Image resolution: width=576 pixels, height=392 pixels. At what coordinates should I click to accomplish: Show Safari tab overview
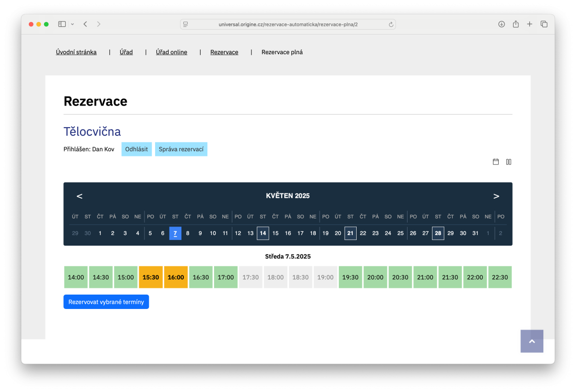coord(544,24)
